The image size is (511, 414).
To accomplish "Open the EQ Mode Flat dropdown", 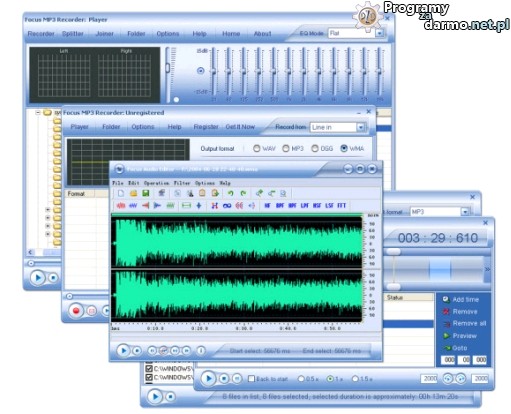I will click(x=379, y=33).
